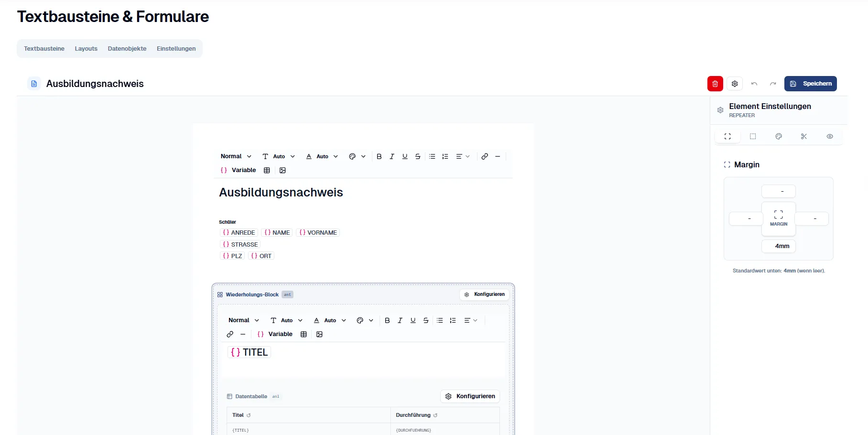Insert table in top editor toolbar
Image resolution: width=868 pixels, height=435 pixels.
pos(267,170)
